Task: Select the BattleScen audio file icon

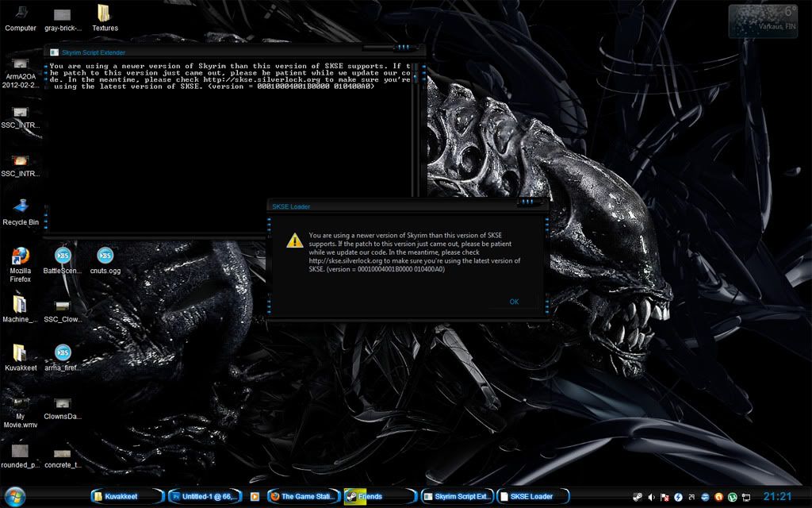Action: click(63, 260)
